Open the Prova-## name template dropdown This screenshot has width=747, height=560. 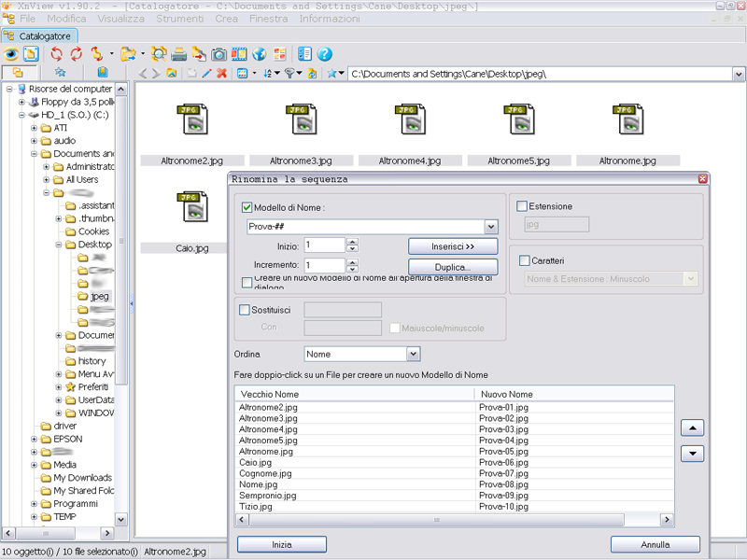[x=491, y=227]
